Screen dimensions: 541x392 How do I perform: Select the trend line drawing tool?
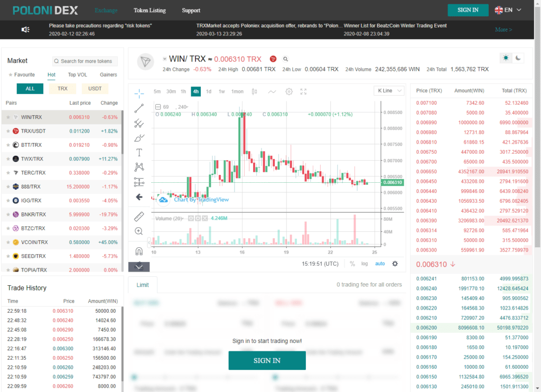click(x=139, y=108)
